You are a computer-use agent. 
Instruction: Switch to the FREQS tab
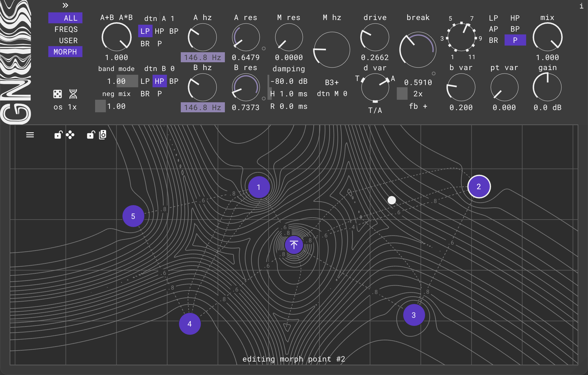[x=66, y=29]
